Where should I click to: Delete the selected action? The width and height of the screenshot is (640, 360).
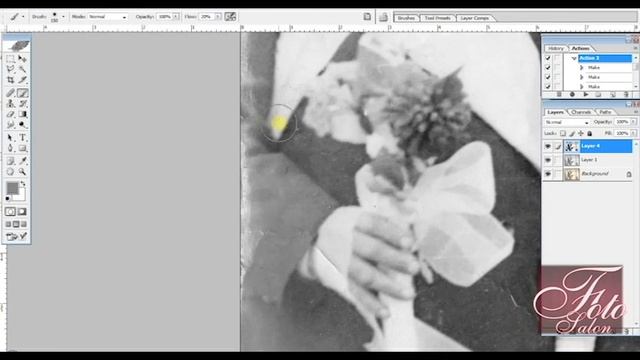coord(626,95)
